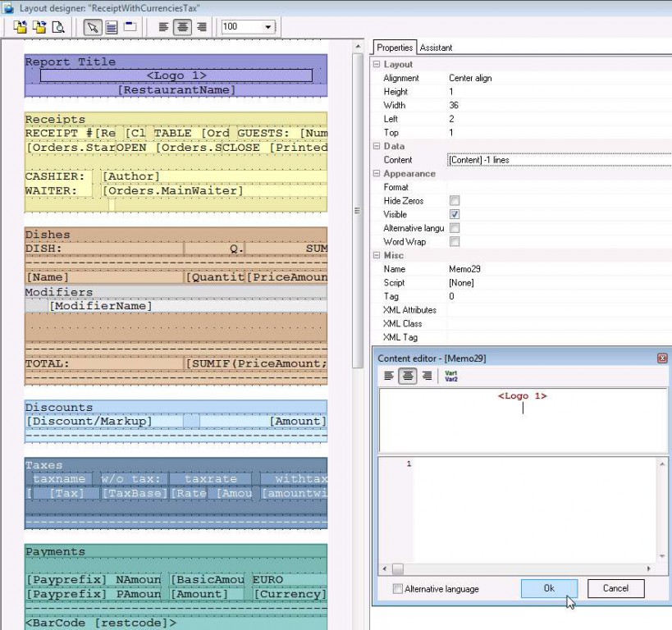Toggle Alternative langu property checkbox
Viewport: 672px width, 630px height.
click(455, 228)
